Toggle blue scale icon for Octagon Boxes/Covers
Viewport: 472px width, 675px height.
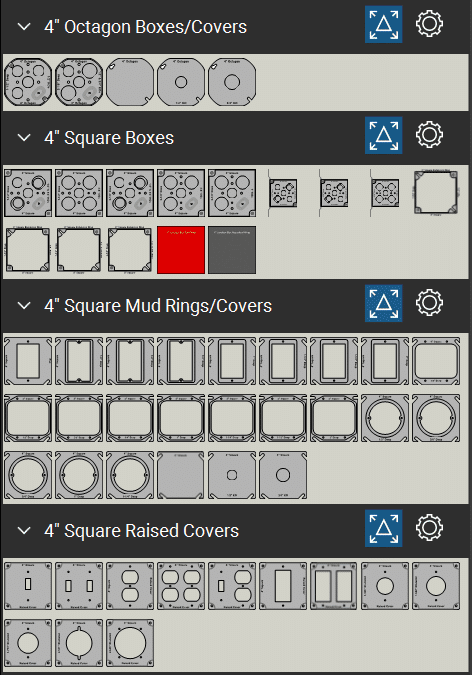pyautogui.click(x=383, y=24)
